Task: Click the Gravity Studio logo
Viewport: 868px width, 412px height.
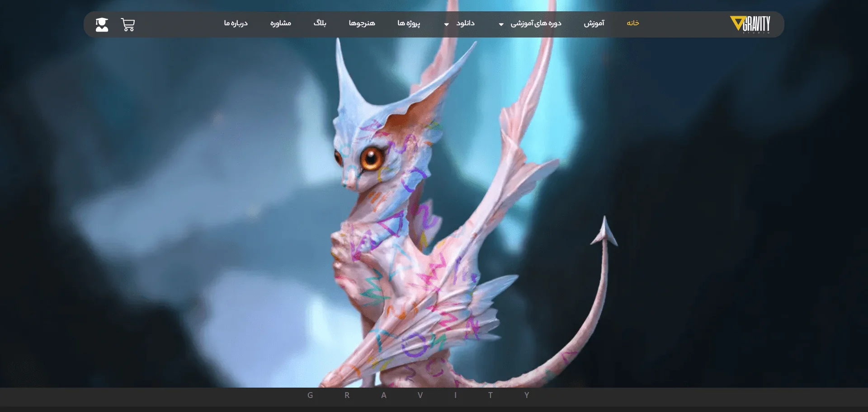Action: 750,24
